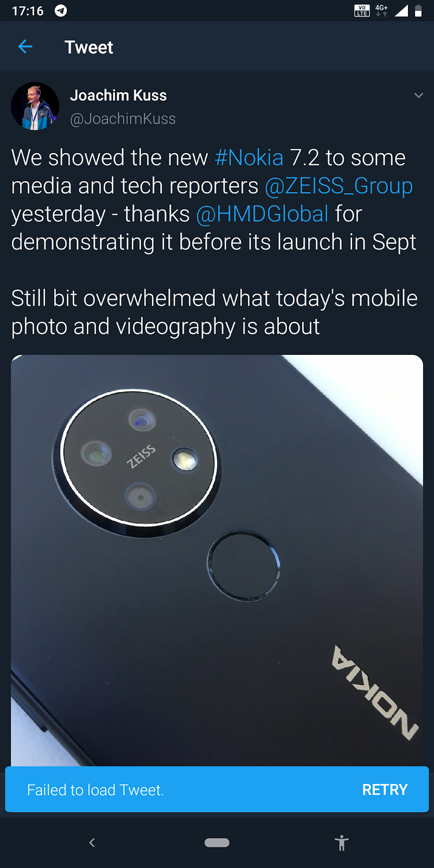Open the #Nokia hashtag
Image resolution: width=434 pixels, height=868 pixels.
[x=249, y=158]
